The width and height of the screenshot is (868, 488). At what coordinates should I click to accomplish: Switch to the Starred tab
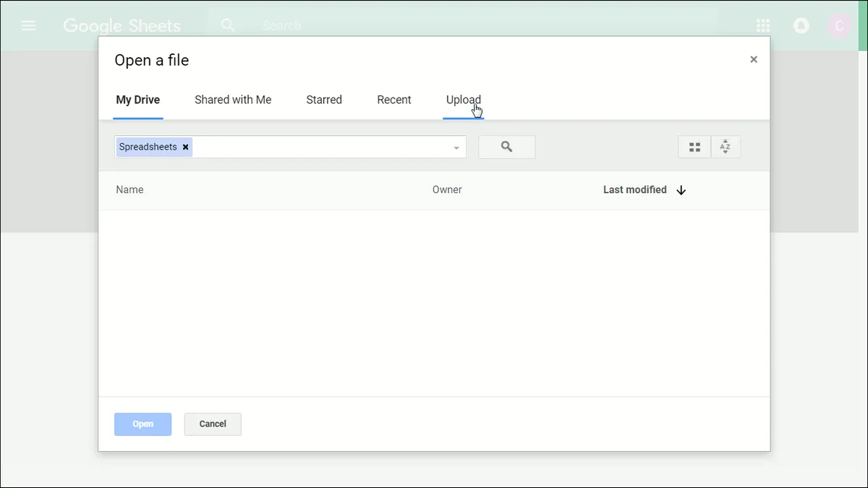324,100
